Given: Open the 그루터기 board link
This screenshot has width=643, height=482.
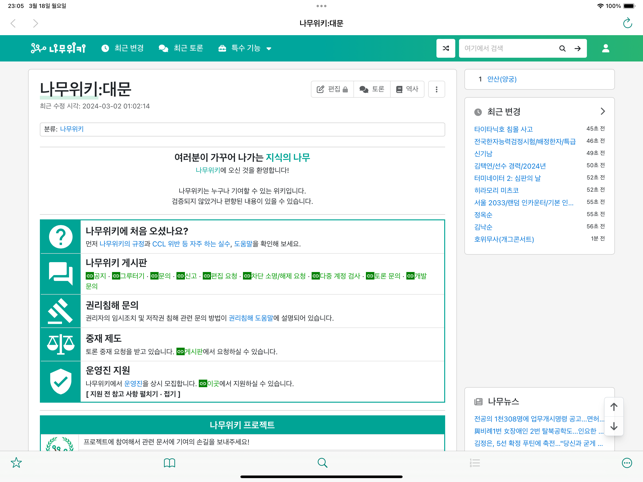Looking at the screenshot, I should (128, 276).
